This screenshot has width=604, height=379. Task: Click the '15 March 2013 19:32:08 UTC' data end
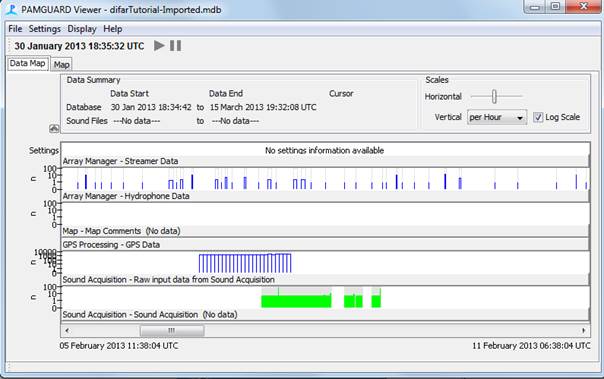(x=263, y=107)
